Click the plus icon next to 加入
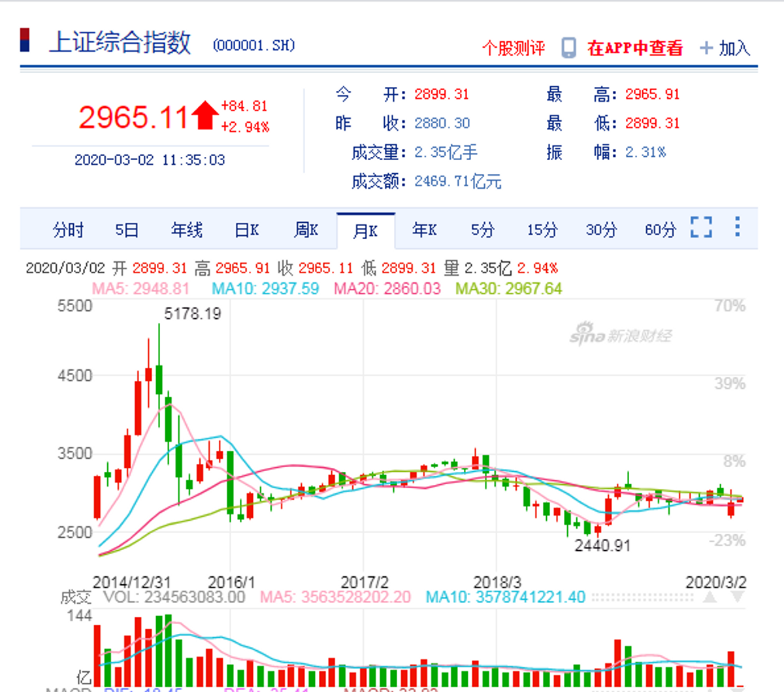 706,48
